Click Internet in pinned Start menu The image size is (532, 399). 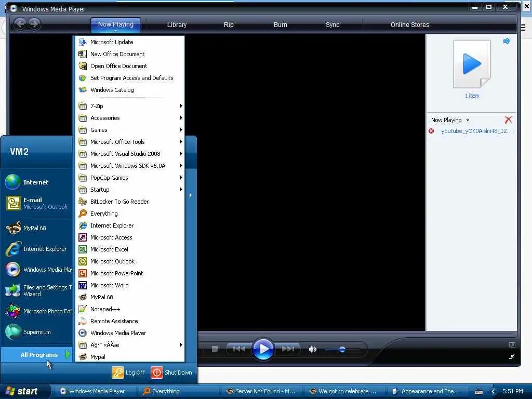(37, 182)
